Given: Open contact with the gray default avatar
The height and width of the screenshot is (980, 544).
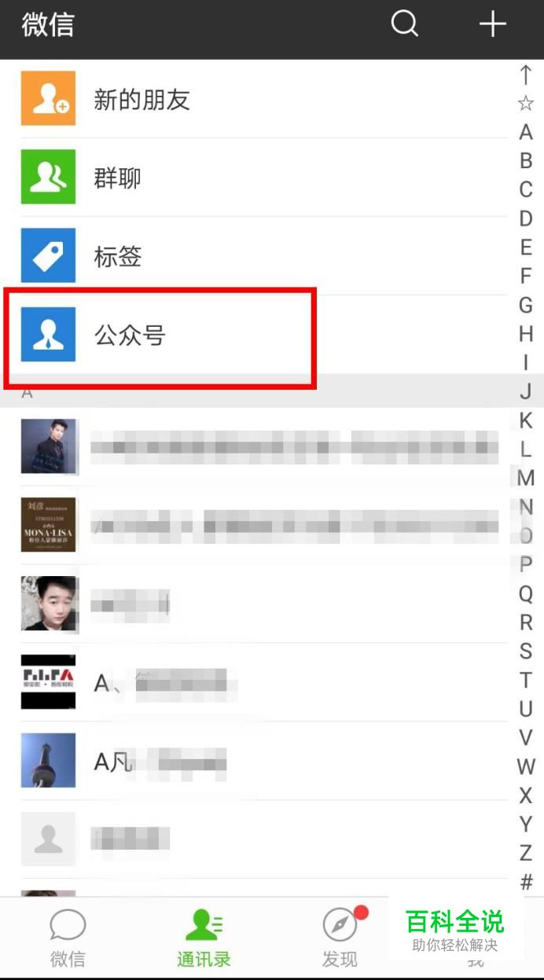Looking at the screenshot, I should pyautogui.click(x=259, y=839).
